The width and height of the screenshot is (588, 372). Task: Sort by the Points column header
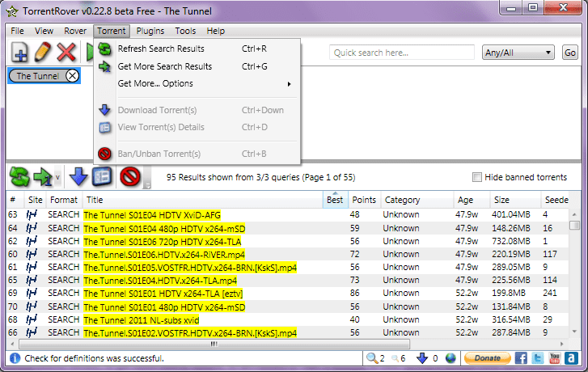364,200
